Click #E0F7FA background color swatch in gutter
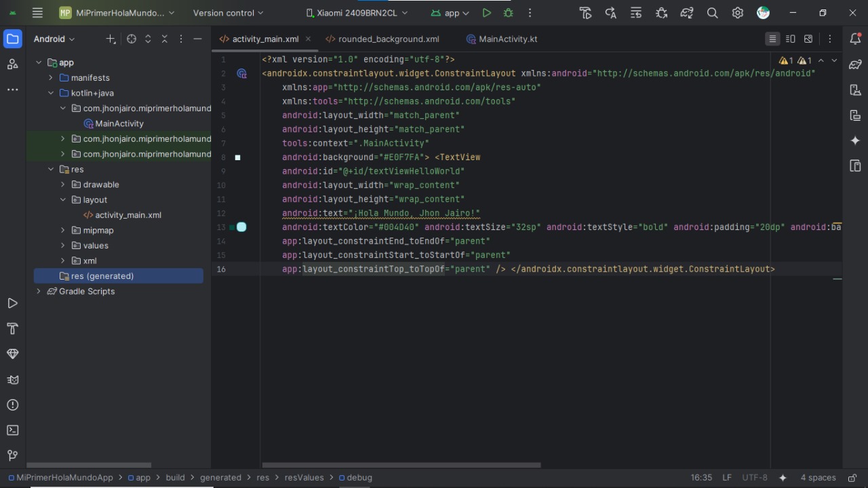 [x=237, y=157]
